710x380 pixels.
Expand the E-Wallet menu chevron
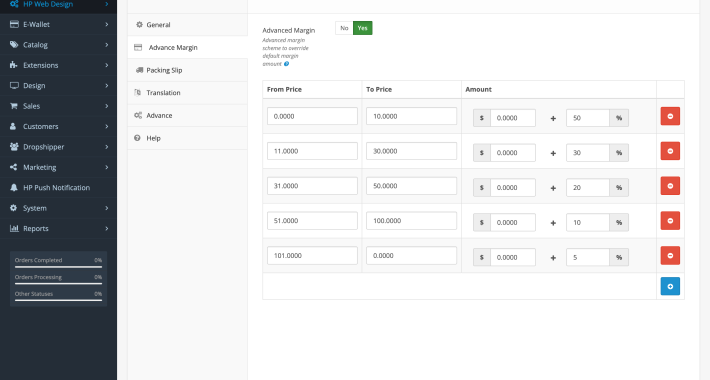(107, 24)
